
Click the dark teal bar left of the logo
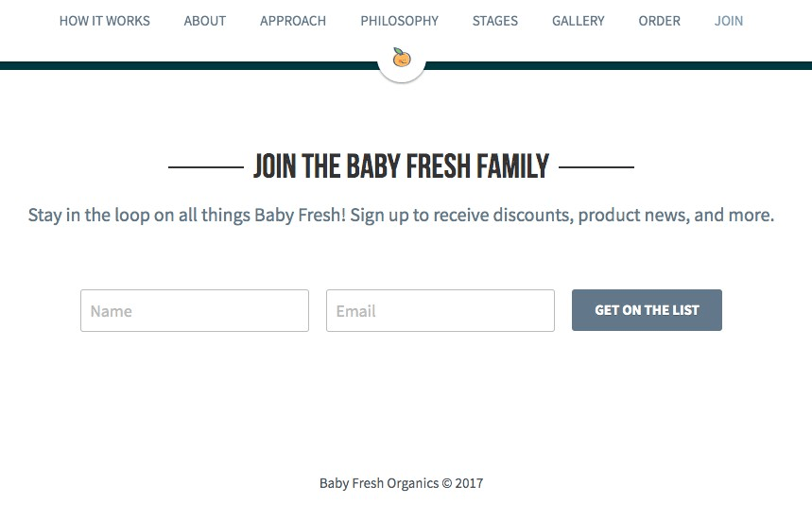pyautogui.click(x=189, y=65)
